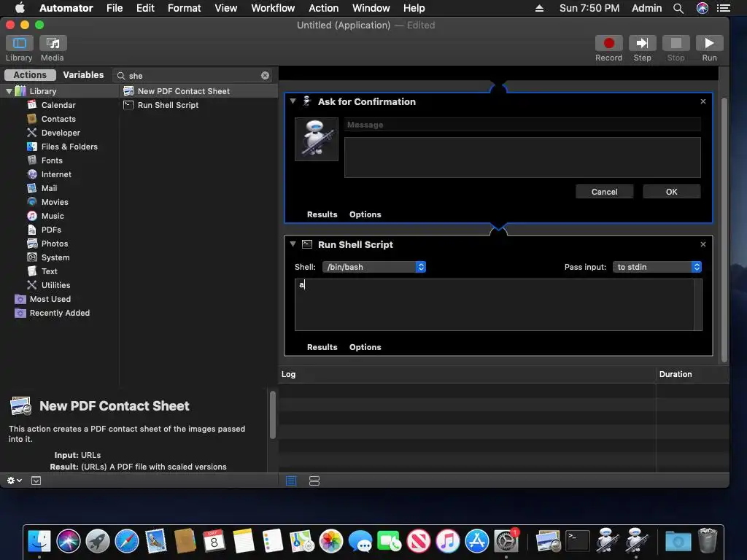Select the System category
The width and height of the screenshot is (747, 560).
point(55,257)
